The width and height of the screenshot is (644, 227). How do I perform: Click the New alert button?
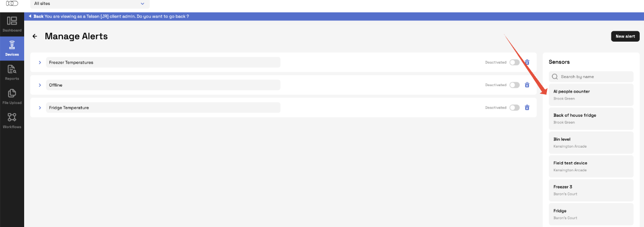625,36
